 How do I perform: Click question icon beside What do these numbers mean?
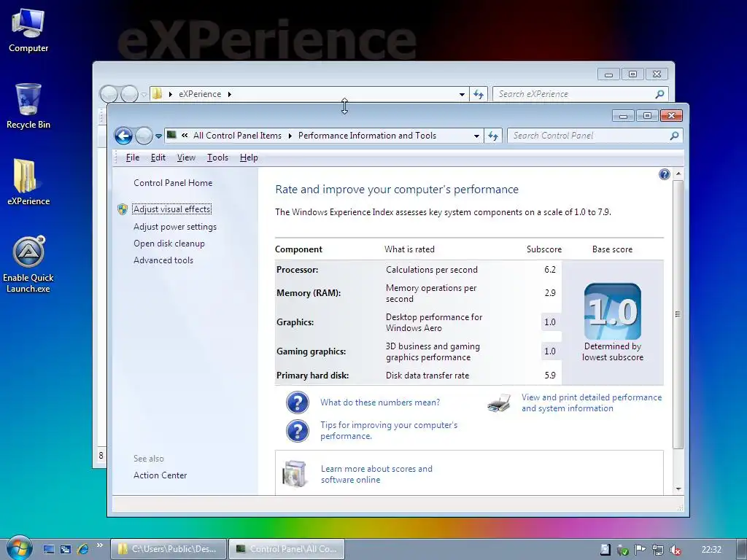(x=298, y=402)
